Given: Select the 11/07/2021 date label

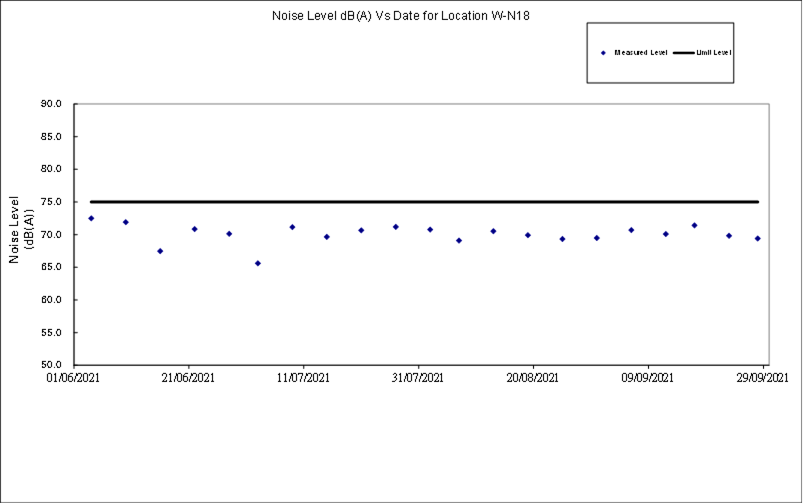Looking at the screenshot, I should pos(304,378).
